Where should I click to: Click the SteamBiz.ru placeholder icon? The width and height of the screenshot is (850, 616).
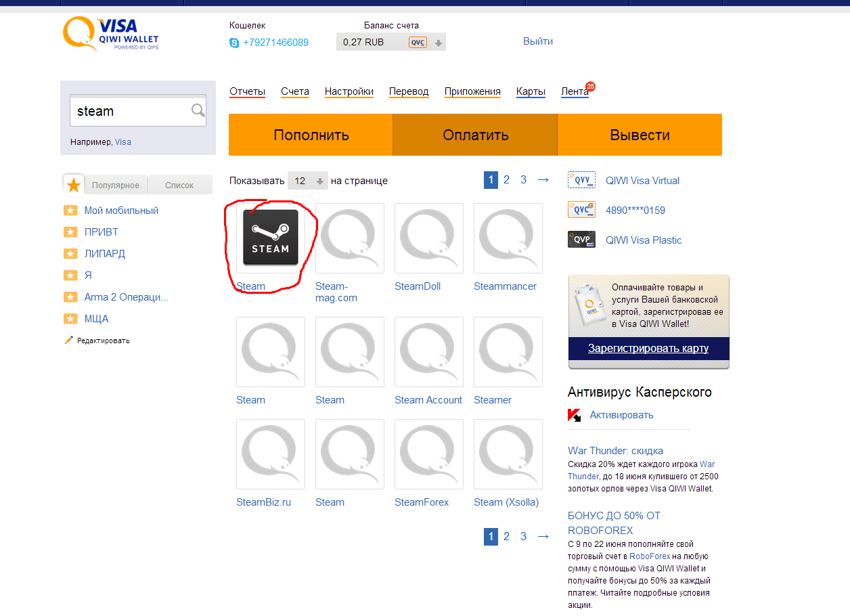point(271,454)
